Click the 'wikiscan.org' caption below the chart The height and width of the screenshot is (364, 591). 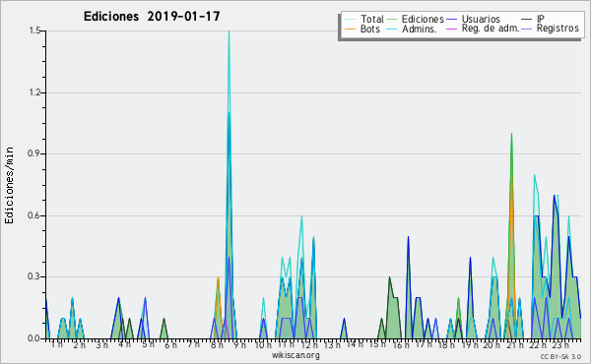point(295,355)
